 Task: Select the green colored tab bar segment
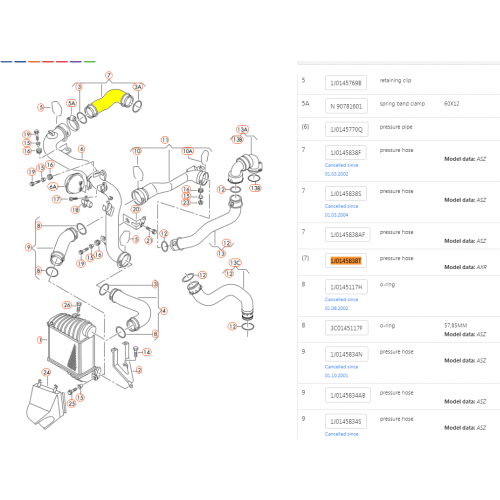coord(90,62)
